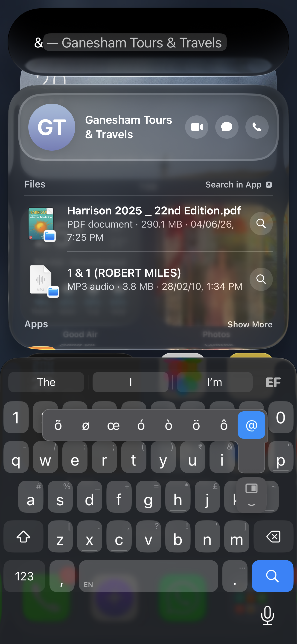
Task: Choose the õ accented character
Action: point(58,425)
